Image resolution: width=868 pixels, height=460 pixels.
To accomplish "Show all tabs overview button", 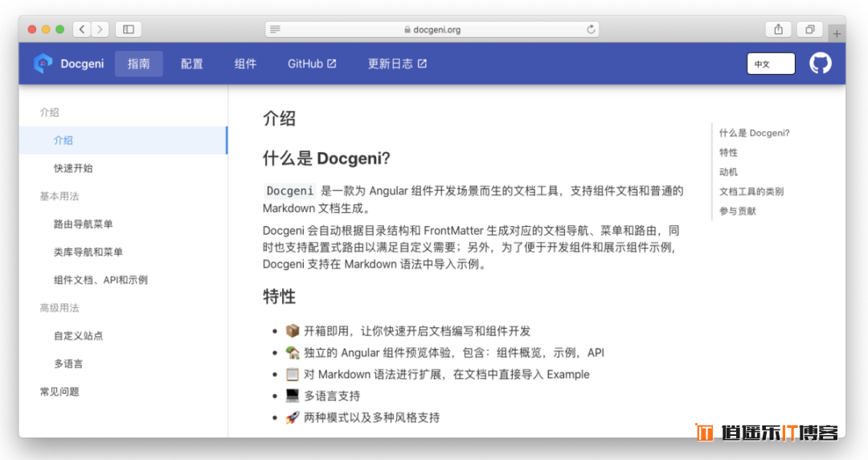I will coord(809,30).
